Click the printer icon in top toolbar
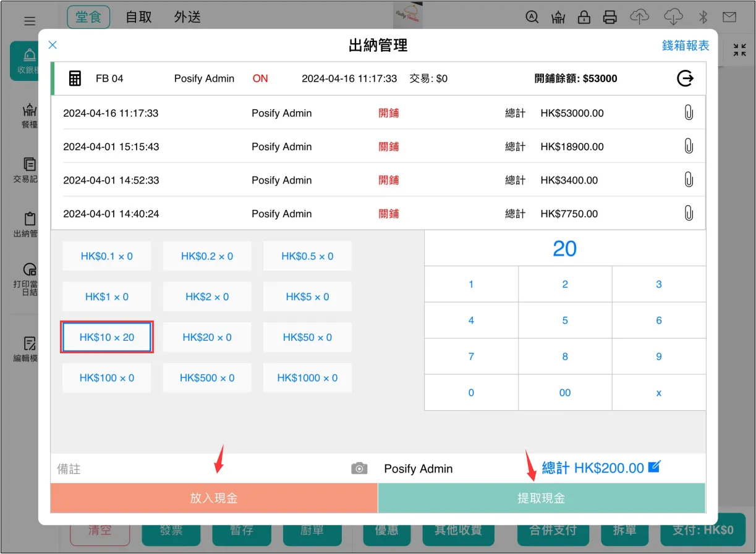Image resolution: width=756 pixels, height=554 pixels. [x=610, y=17]
